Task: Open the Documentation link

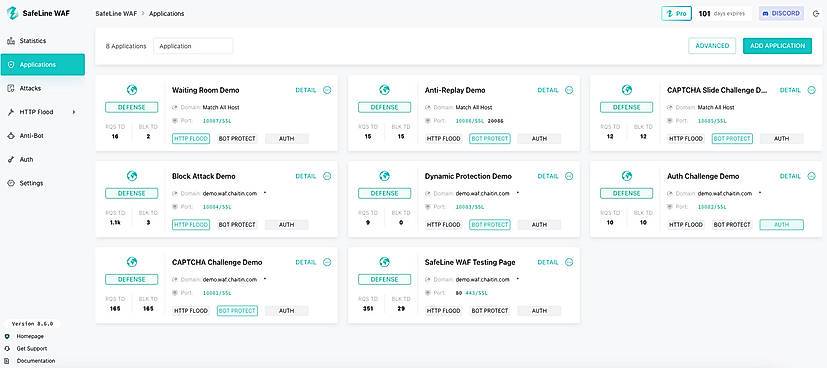Action: coord(35,361)
